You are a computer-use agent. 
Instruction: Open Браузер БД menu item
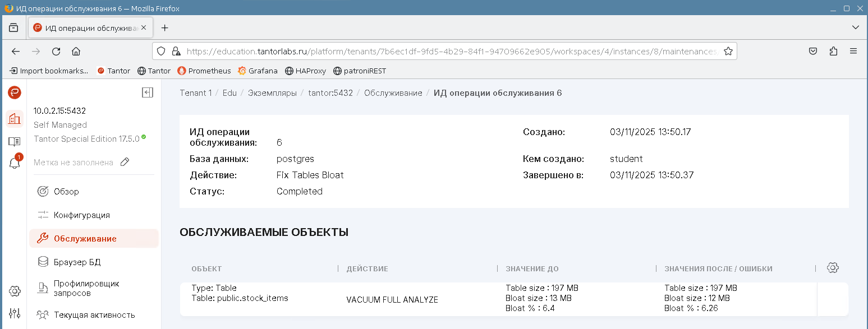77,262
